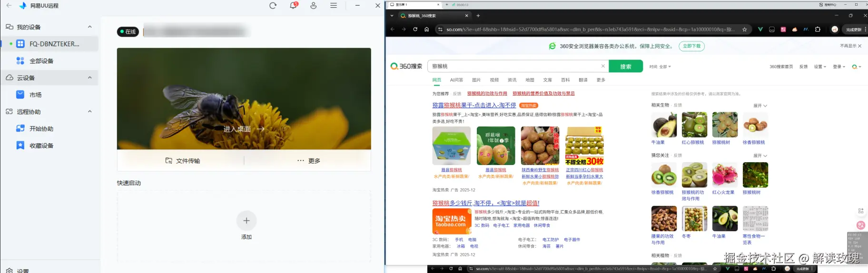This screenshot has height=273, width=868.
Task: Collapse the 远程协助 section
Action: [90, 111]
